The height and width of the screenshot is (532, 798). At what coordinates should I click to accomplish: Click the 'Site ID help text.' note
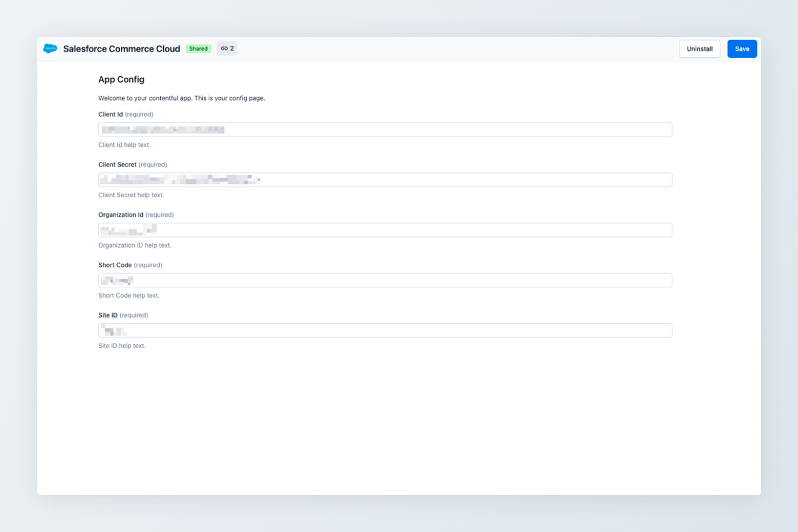[x=122, y=346]
